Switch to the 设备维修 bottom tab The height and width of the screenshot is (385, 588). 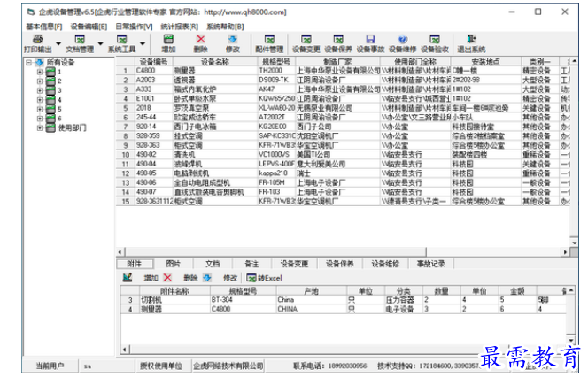click(x=385, y=264)
